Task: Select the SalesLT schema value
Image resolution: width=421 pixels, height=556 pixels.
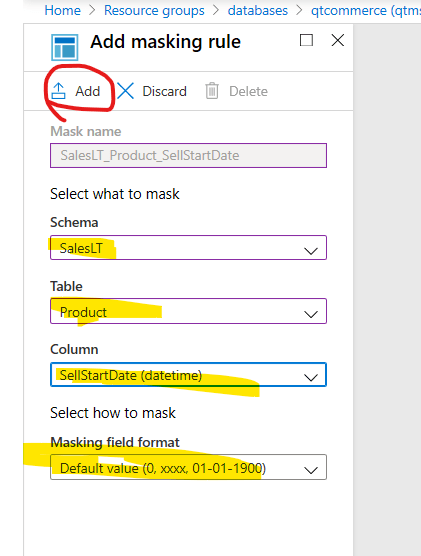Action: [x=81, y=248]
